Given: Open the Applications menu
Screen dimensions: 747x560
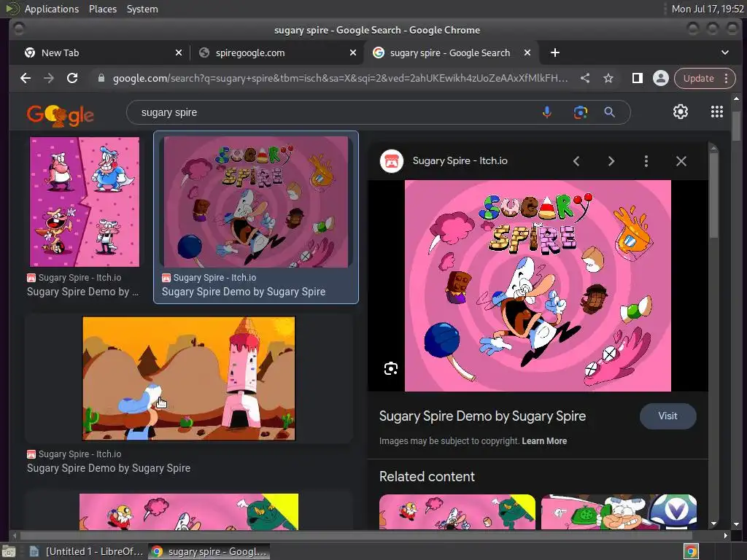Looking at the screenshot, I should click(x=52, y=9).
